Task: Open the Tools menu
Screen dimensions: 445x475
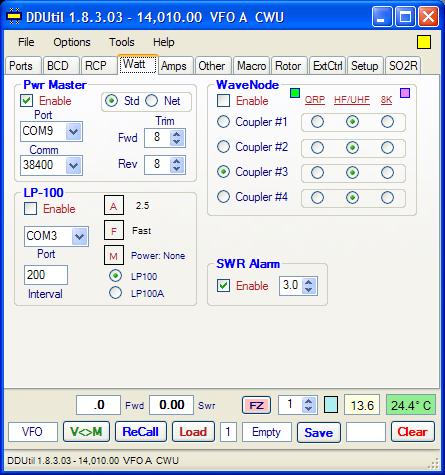Action: (122, 42)
